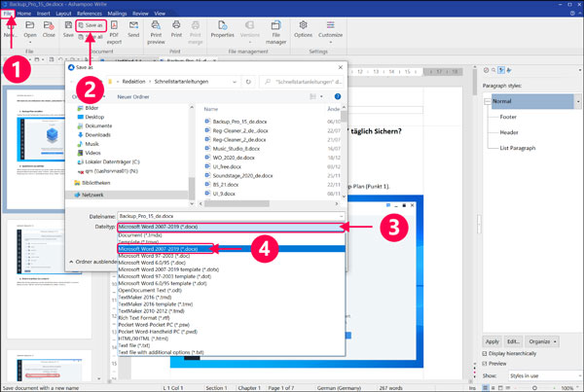584x392 pixels.
Task: Switch to the References ribbon tab
Action: point(83,14)
